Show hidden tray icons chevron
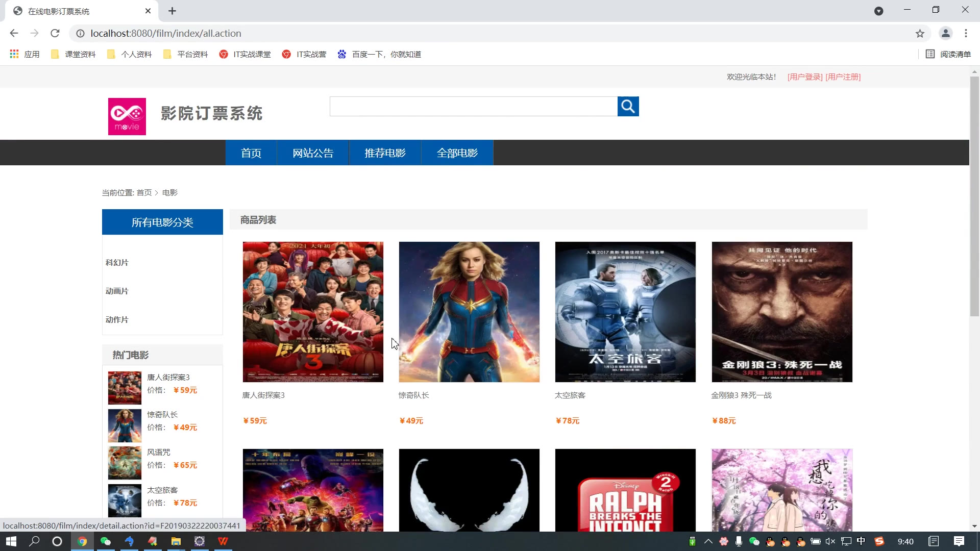Screen dimensions: 980x551 point(708,541)
